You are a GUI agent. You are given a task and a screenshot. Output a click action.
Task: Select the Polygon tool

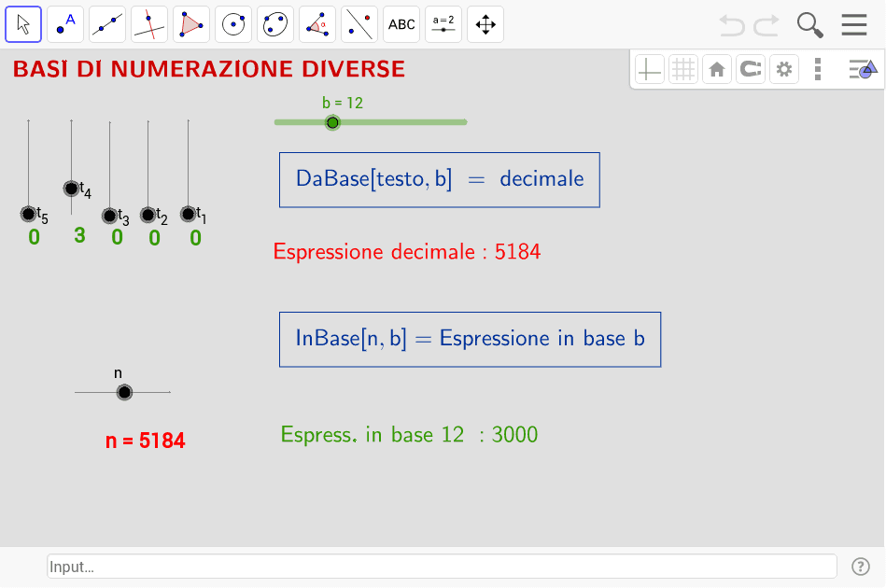tap(191, 24)
